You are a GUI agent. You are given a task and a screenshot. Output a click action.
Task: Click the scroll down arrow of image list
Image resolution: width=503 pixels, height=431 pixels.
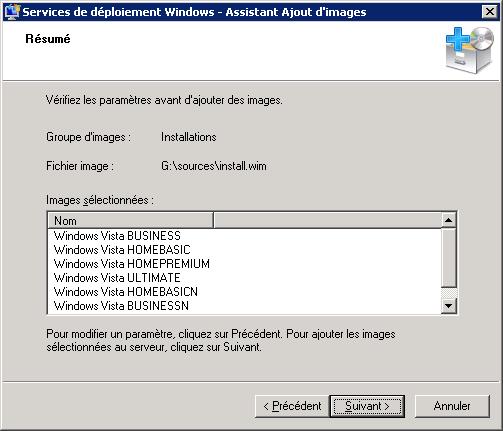point(449,305)
